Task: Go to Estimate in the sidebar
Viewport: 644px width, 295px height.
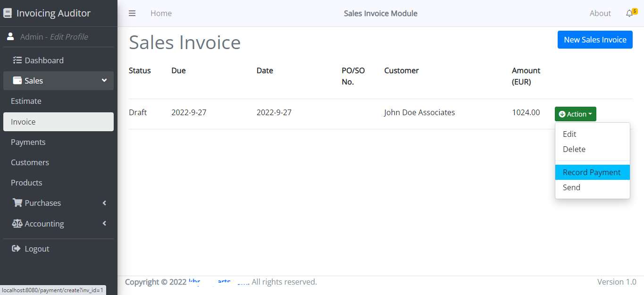Action: point(26,101)
